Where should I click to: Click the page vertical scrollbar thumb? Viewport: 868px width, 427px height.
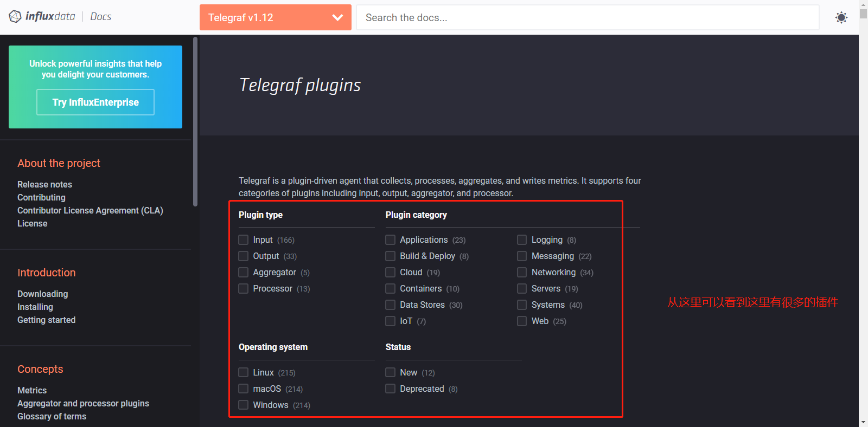tap(863, 14)
